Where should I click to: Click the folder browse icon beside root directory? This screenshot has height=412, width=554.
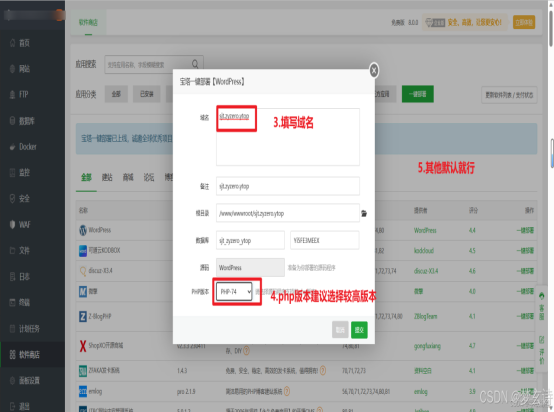(x=364, y=213)
